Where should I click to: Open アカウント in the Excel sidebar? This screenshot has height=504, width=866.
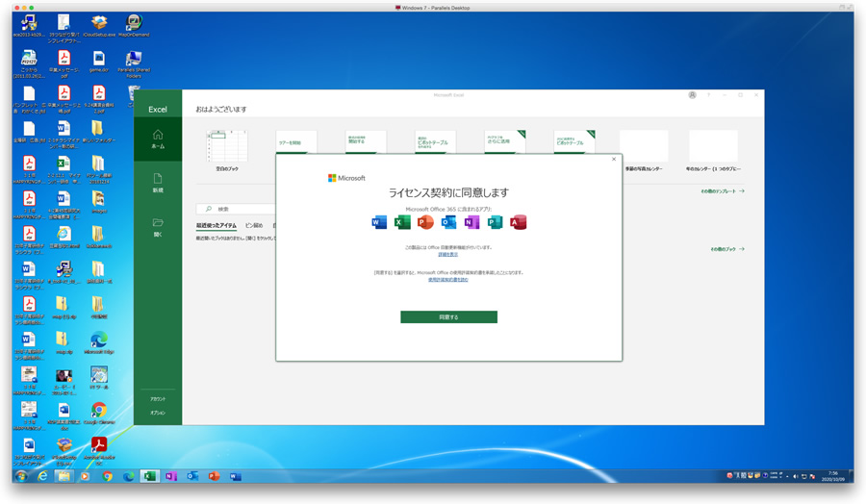click(x=158, y=398)
